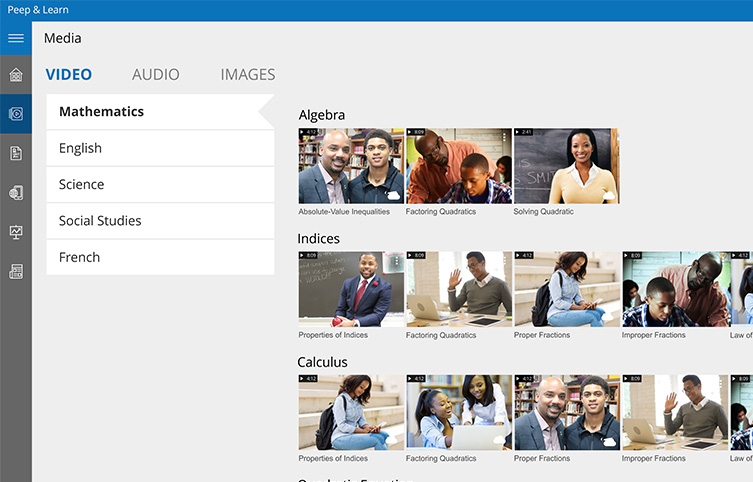The width and height of the screenshot is (753, 482).
Task: Open the Documents sidebar icon
Action: point(16,153)
